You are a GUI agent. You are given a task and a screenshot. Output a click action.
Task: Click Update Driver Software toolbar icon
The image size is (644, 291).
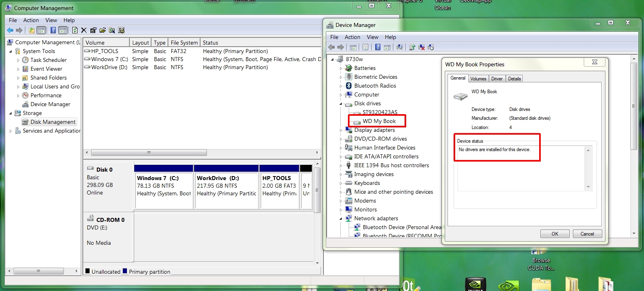[412, 47]
